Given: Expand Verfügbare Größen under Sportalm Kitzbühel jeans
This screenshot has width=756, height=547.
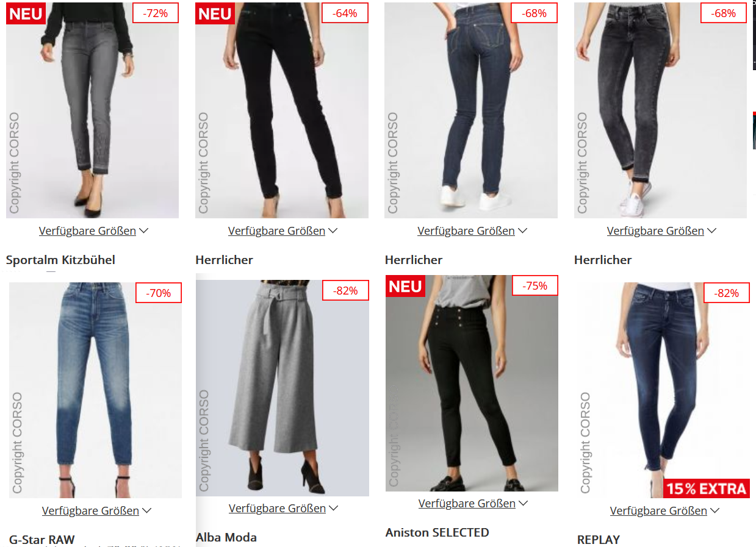Looking at the screenshot, I should [94, 231].
